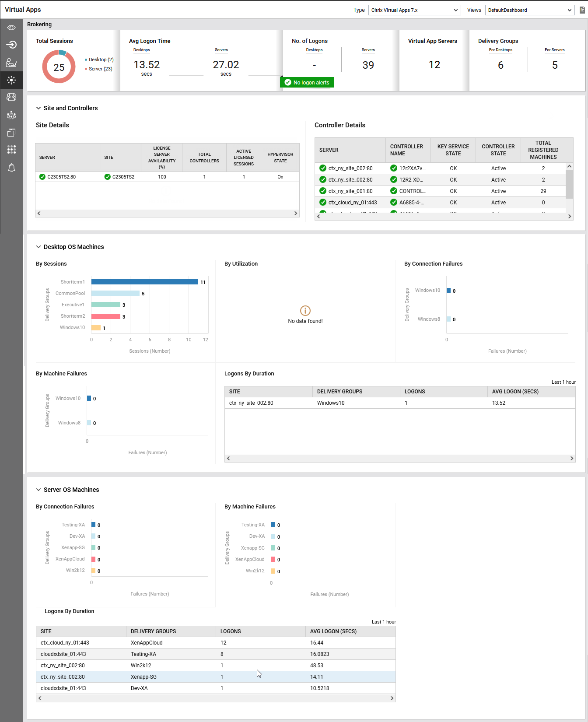Open the user-at-laptop sidebar icon
Screen dimensions: 588x722
[11, 63]
